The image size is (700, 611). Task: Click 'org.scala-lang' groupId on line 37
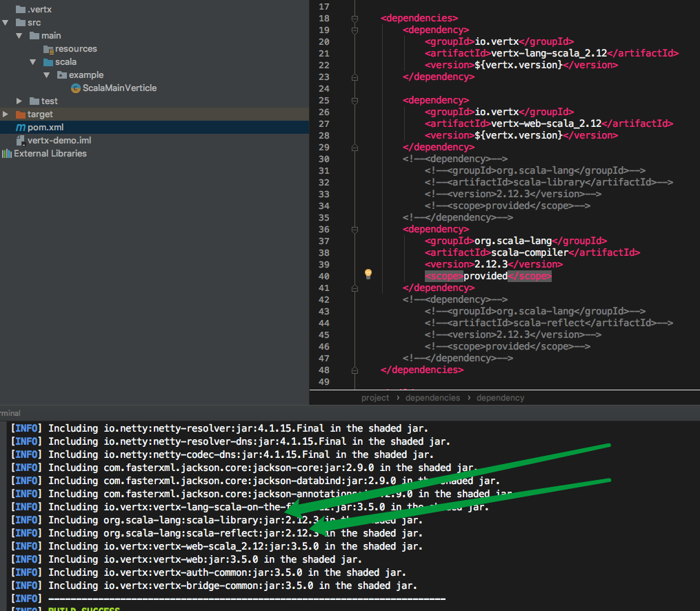[x=513, y=241]
